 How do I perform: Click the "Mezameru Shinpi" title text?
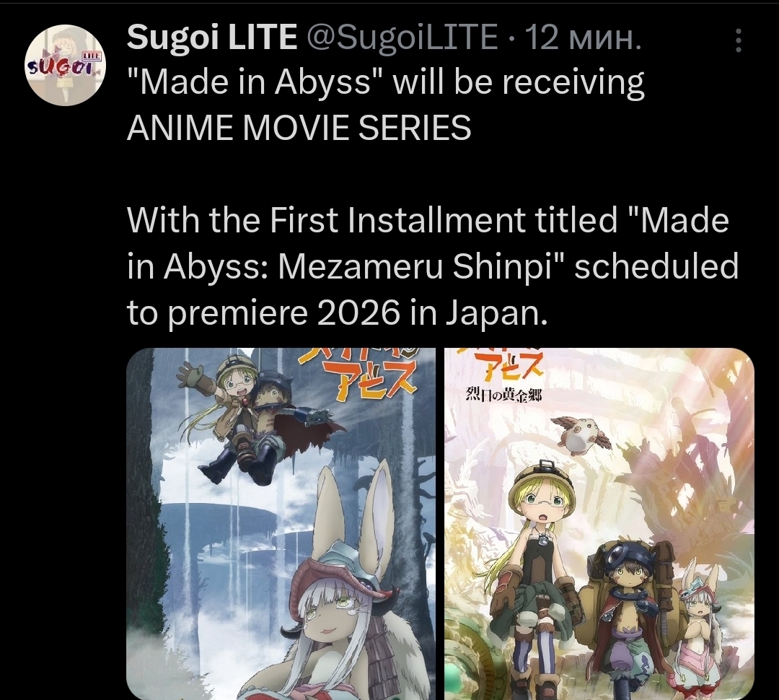pyautogui.click(x=415, y=266)
